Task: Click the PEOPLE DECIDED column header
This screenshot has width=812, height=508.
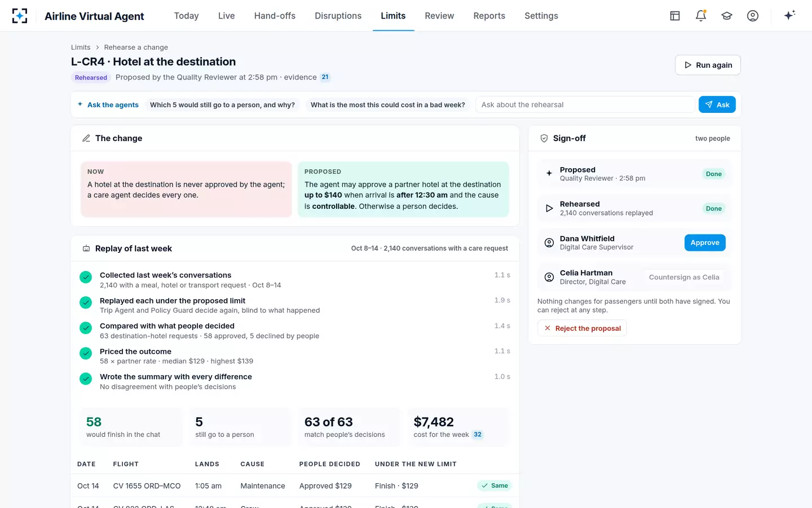Action: pos(330,464)
